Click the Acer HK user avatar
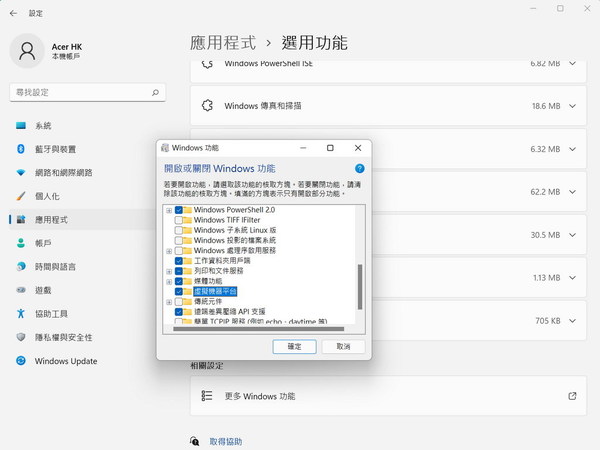This screenshot has height=450, width=600. [x=27, y=51]
